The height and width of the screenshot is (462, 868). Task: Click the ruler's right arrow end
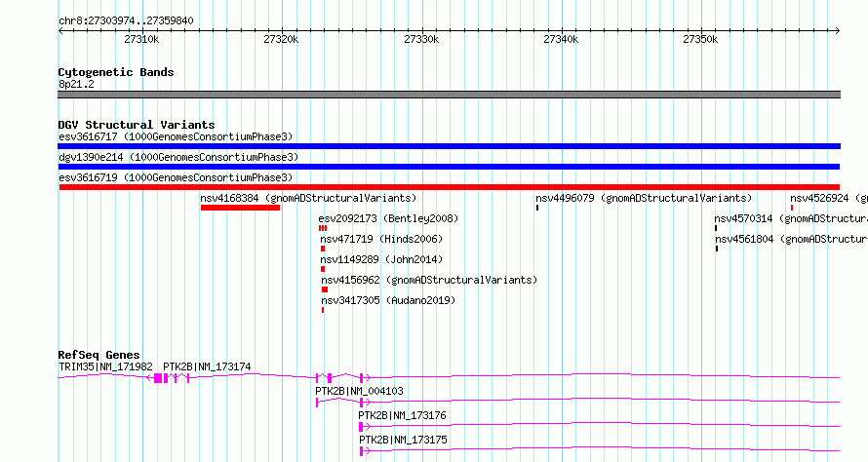pos(838,31)
